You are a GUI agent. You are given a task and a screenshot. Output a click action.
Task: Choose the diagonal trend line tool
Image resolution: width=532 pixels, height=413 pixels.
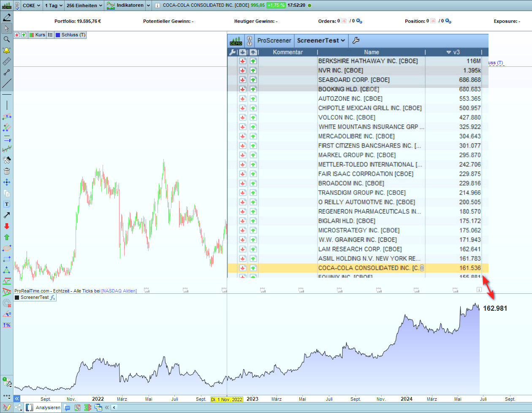[7, 83]
